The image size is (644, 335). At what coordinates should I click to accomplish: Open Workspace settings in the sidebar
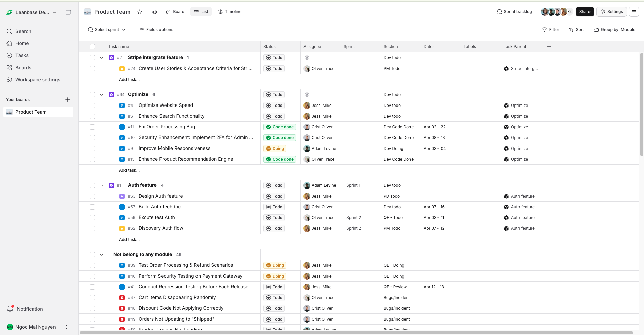[38, 80]
